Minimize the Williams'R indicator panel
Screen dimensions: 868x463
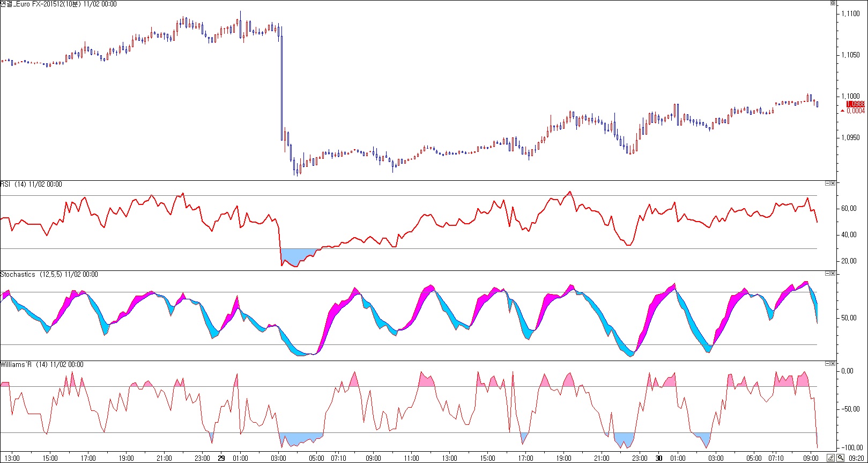(x=827, y=364)
